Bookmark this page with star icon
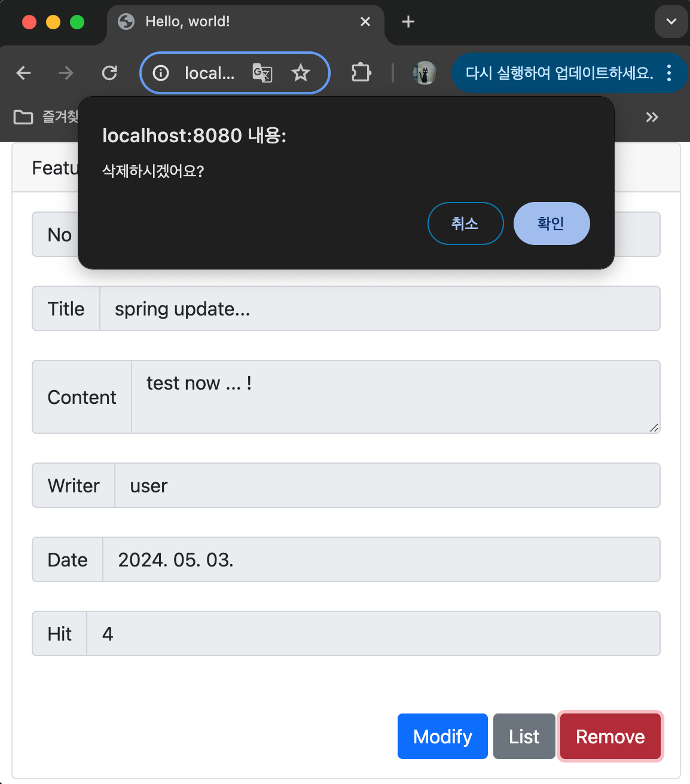The image size is (690, 784). 301,73
